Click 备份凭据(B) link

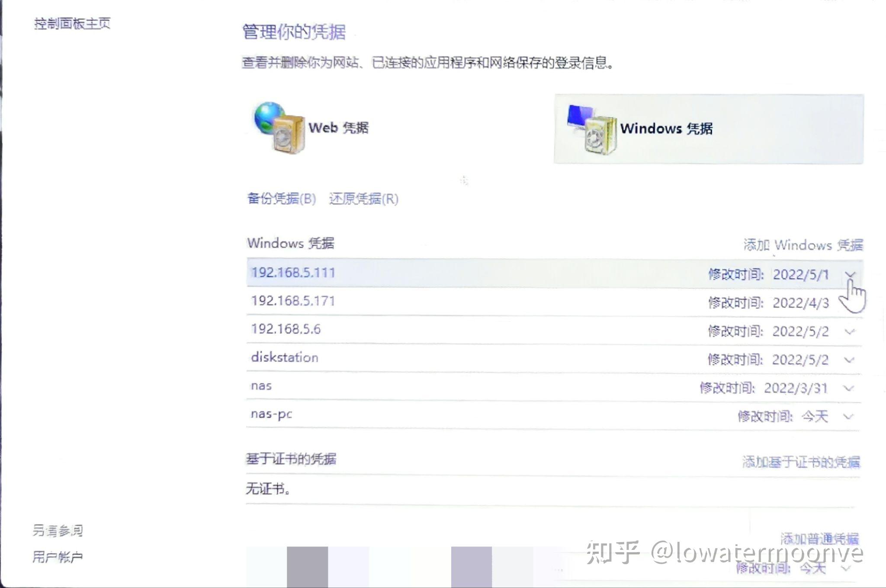[x=281, y=199]
